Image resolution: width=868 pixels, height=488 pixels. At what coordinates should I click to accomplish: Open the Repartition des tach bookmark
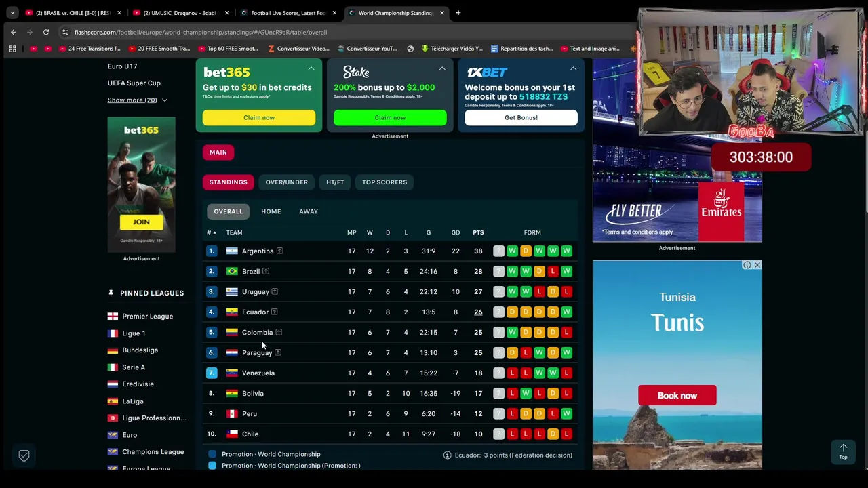(x=521, y=49)
